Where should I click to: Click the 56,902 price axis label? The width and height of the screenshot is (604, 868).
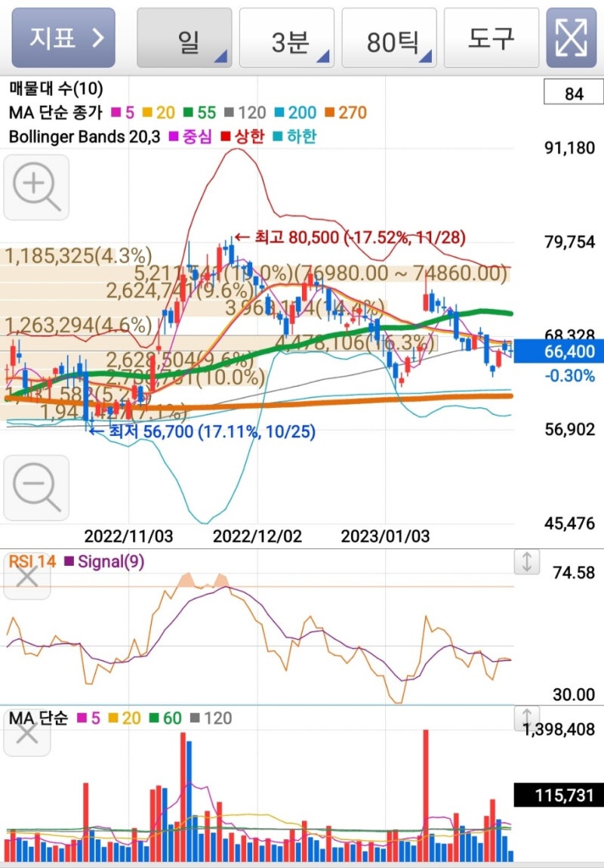[570, 430]
